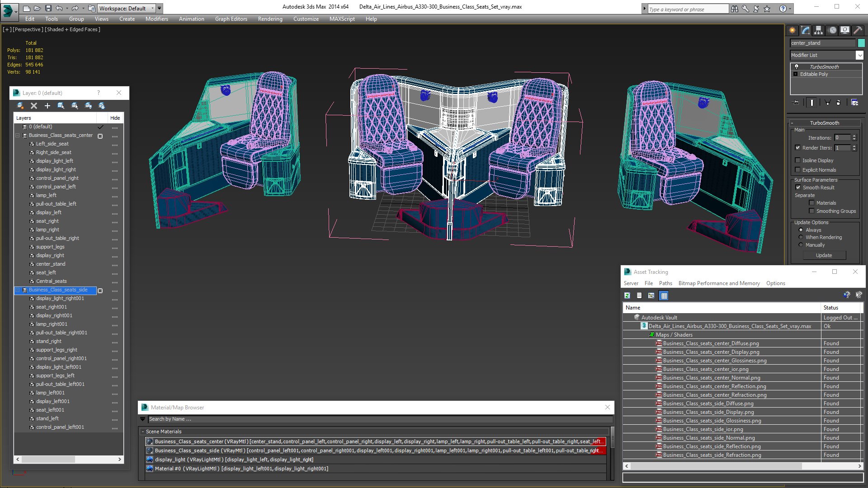Collapse the Business_Class_seats_center layer
868x488 pixels.
[x=18, y=136]
